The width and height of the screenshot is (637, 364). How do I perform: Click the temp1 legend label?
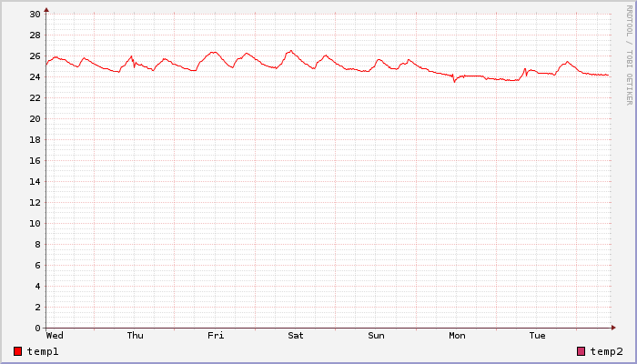[x=43, y=351]
